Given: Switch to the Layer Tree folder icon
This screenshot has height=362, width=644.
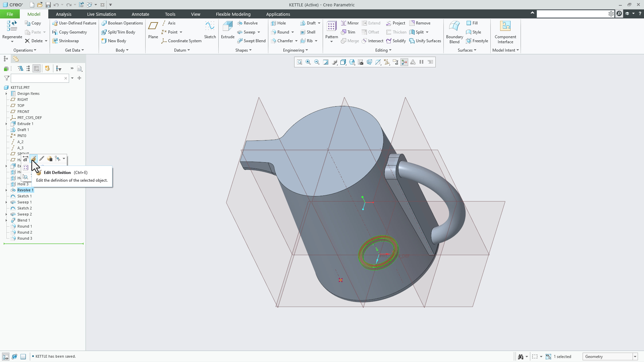Looking at the screenshot, I should tap(16, 59).
